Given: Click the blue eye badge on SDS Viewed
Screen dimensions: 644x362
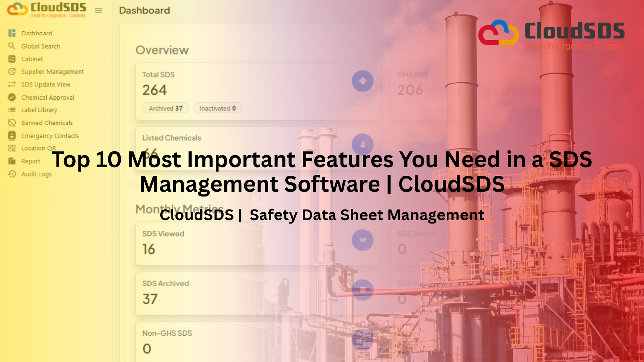Looking at the screenshot, I should [362, 240].
